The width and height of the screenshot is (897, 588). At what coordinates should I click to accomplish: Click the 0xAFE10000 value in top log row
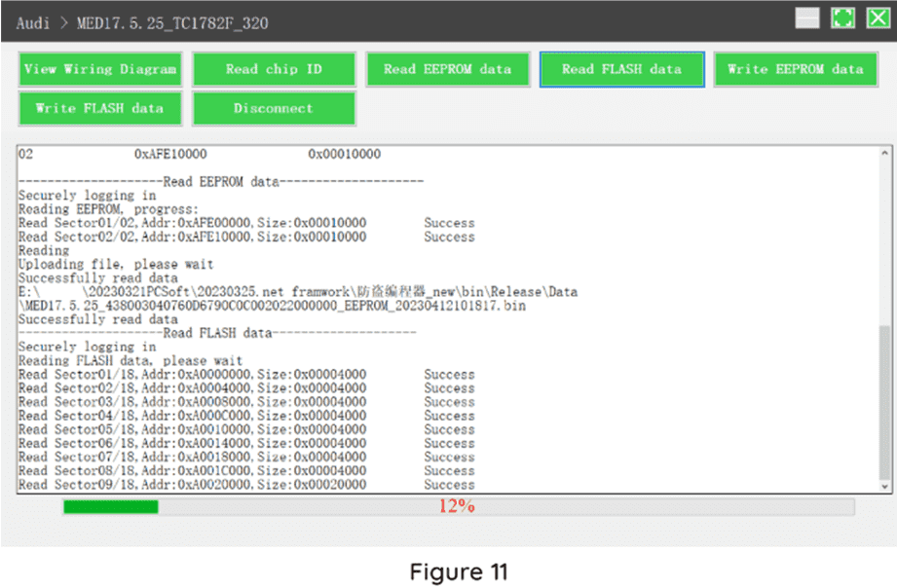coord(170,154)
